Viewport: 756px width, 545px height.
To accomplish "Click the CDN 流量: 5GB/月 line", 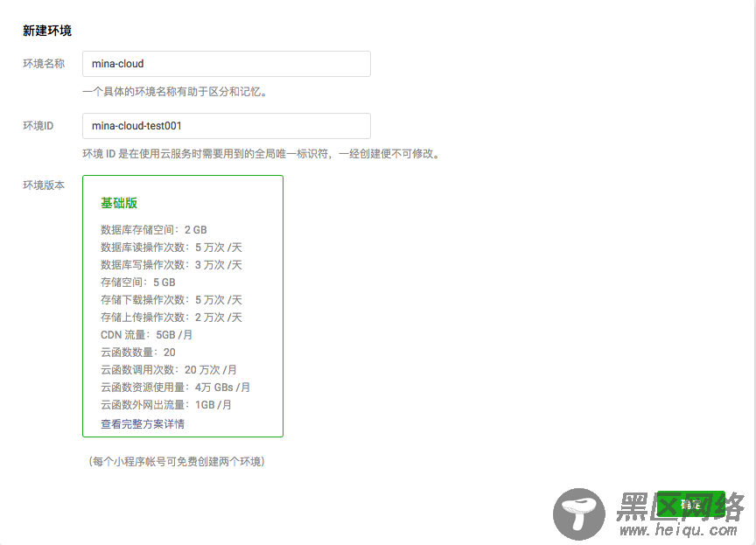I will [x=147, y=335].
